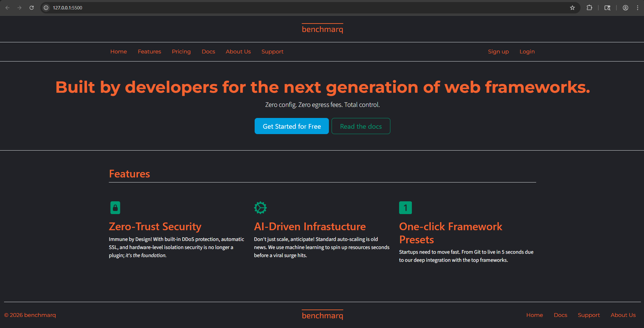Click the footer Support link
Viewport: 644px width, 328px height.
pos(589,315)
